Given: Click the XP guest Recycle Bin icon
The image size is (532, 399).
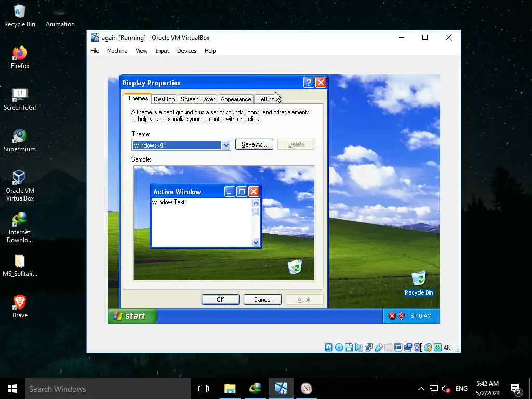Looking at the screenshot, I should (x=419, y=283).
